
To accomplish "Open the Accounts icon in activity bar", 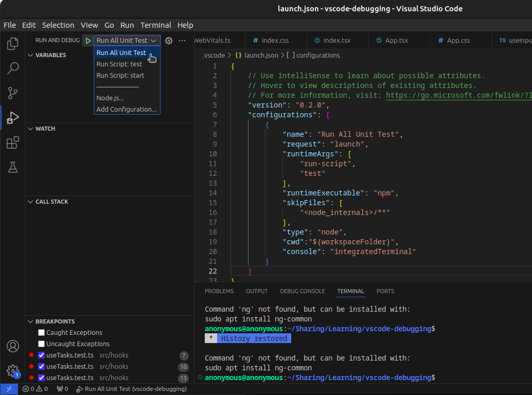I will (13, 346).
